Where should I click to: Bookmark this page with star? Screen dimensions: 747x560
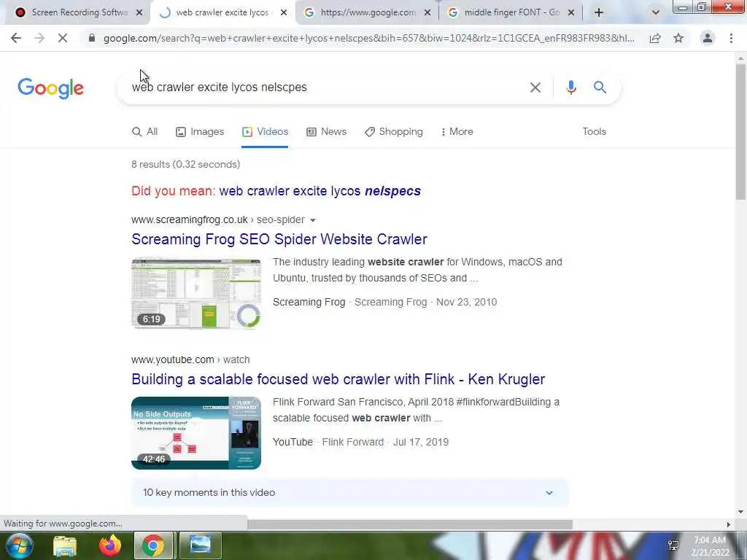click(678, 38)
